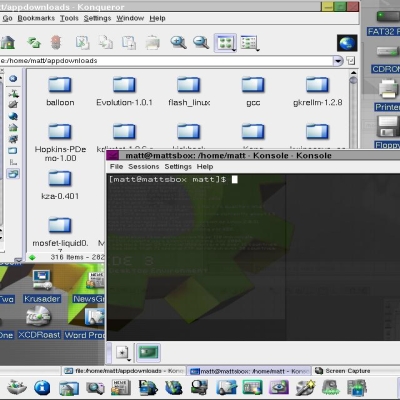Open the icon view mode dropdown
The height and width of the screenshot is (400, 400).
click(x=225, y=43)
